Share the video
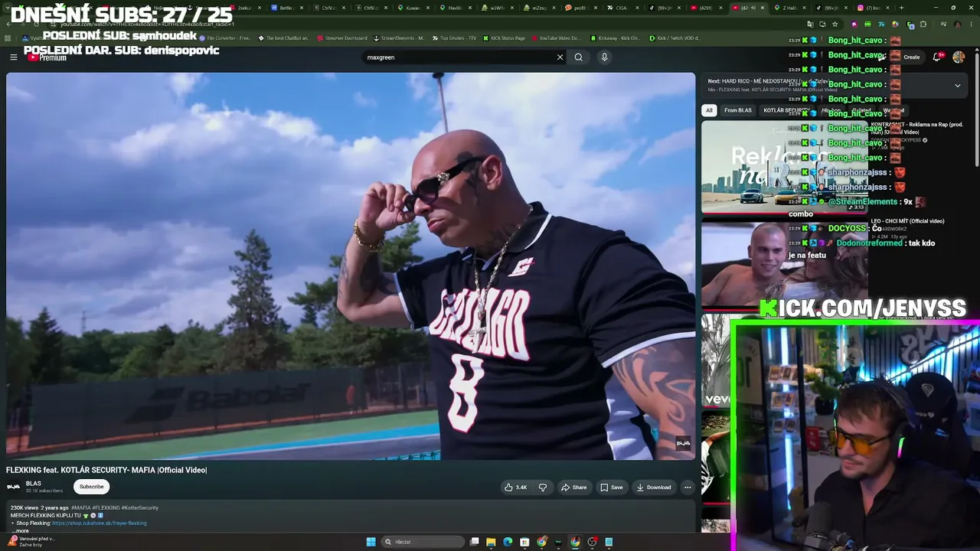This screenshot has height=551, width=980. 573,487
